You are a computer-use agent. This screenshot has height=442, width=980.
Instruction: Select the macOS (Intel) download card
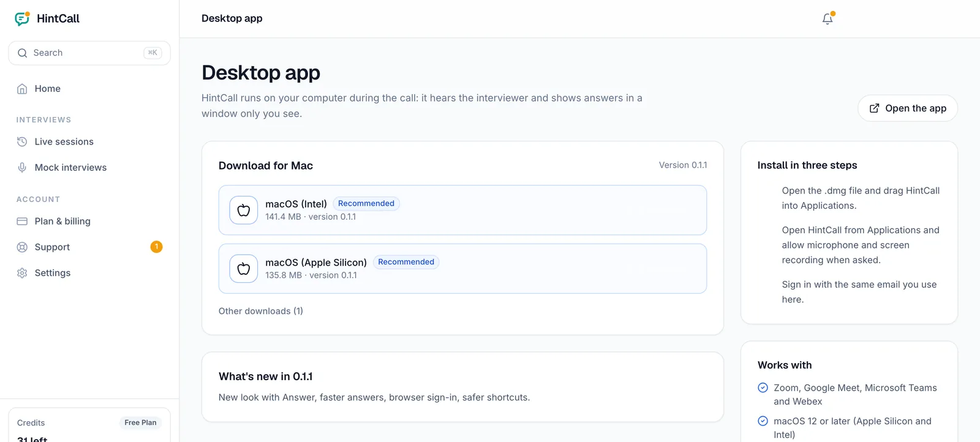462,210
